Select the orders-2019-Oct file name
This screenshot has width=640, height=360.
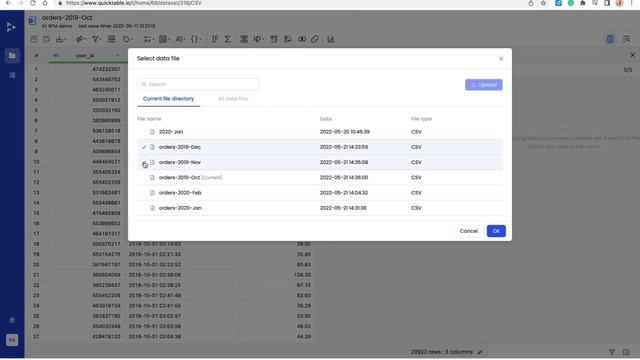coord(179,178)
